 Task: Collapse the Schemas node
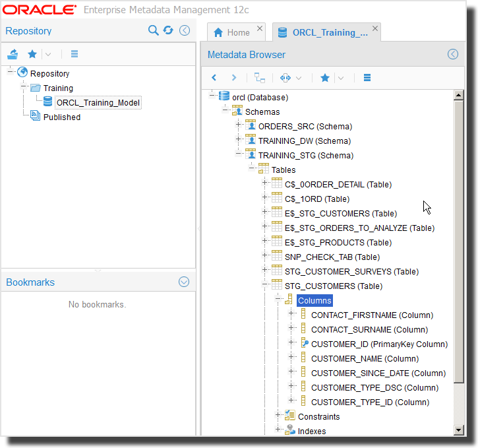[225, 110]
